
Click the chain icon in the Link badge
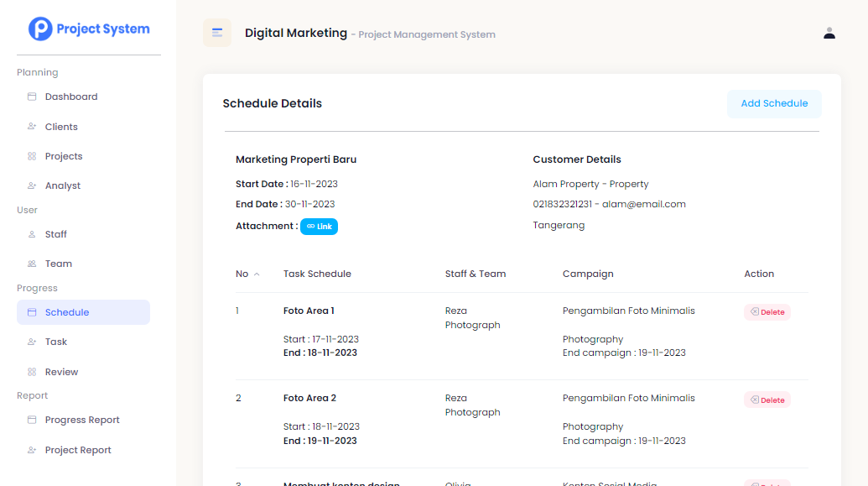[x=310, y=226]
